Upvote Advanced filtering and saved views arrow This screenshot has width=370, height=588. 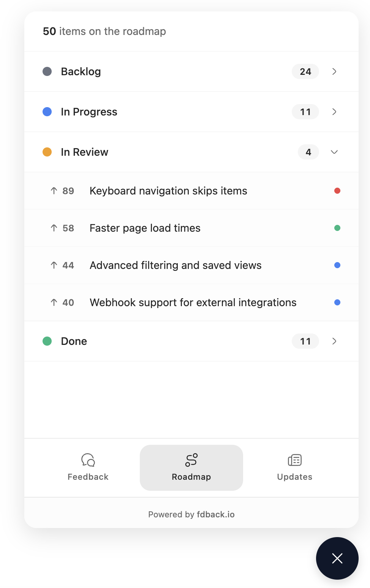pos(54,265)
